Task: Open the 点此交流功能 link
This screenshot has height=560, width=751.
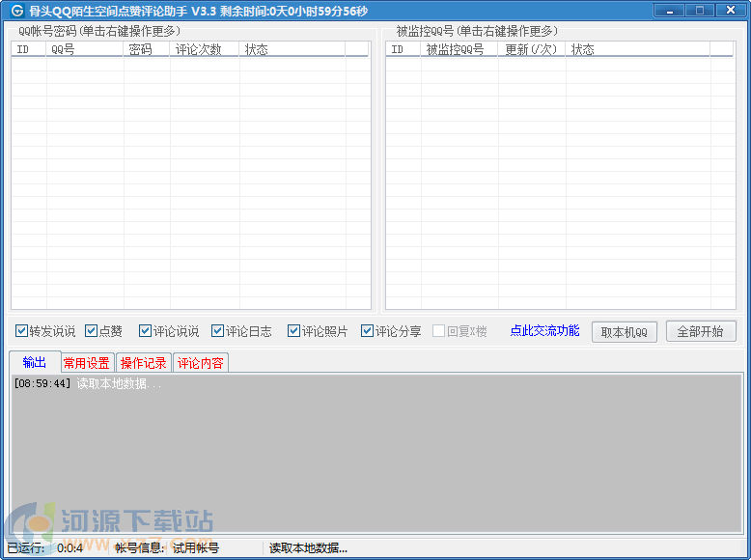Action: point(544,330)
